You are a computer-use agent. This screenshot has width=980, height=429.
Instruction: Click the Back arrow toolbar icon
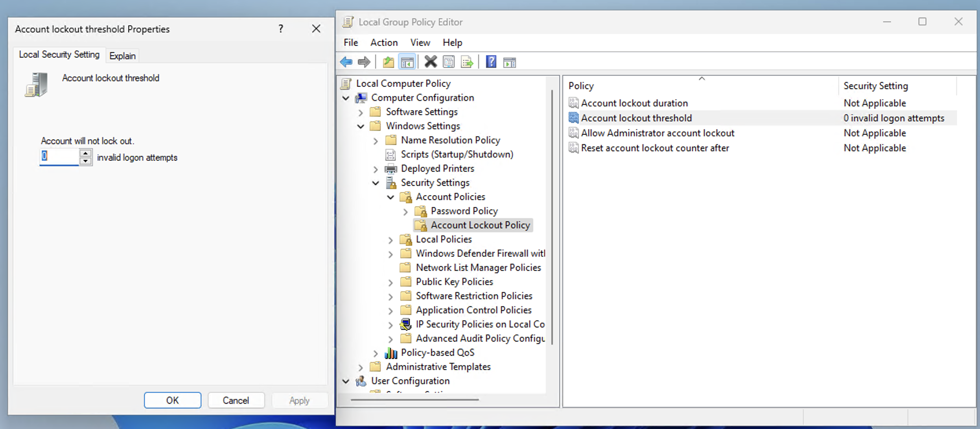point(346,62)
